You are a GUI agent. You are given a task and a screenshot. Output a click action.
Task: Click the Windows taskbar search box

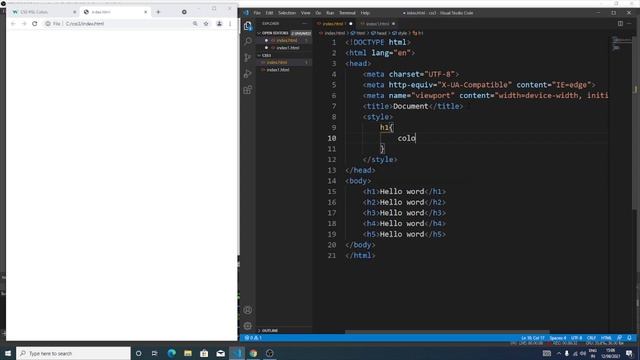73,353
